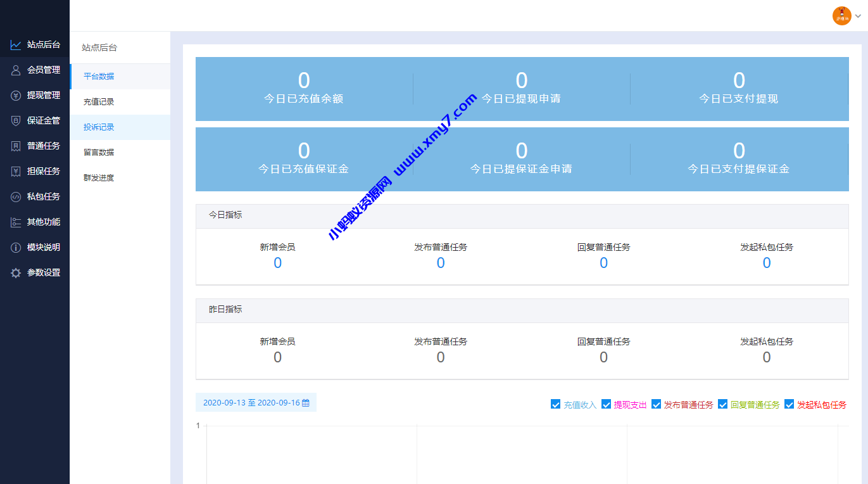The width and height of the screenshot is (868, 484).
Task: Open the user avatar dropdown menu
Action: tap(841, 16)
